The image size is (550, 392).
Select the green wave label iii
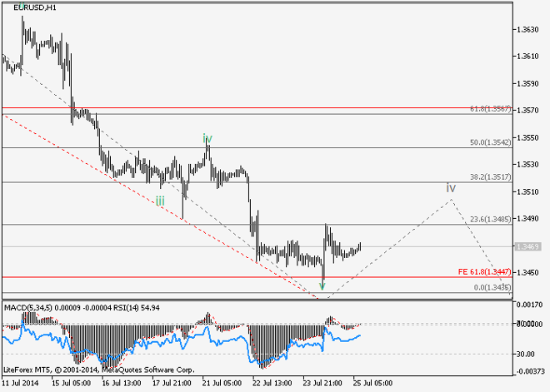point(160,201)
